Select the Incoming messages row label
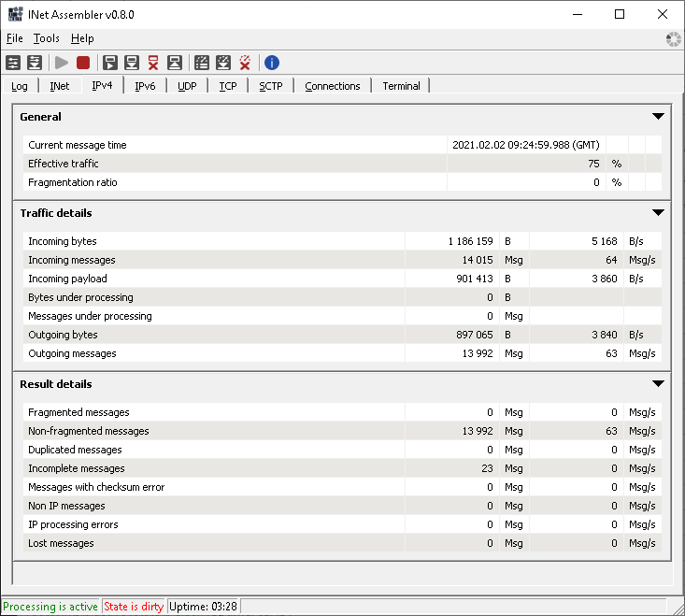 tap(72, 260)
